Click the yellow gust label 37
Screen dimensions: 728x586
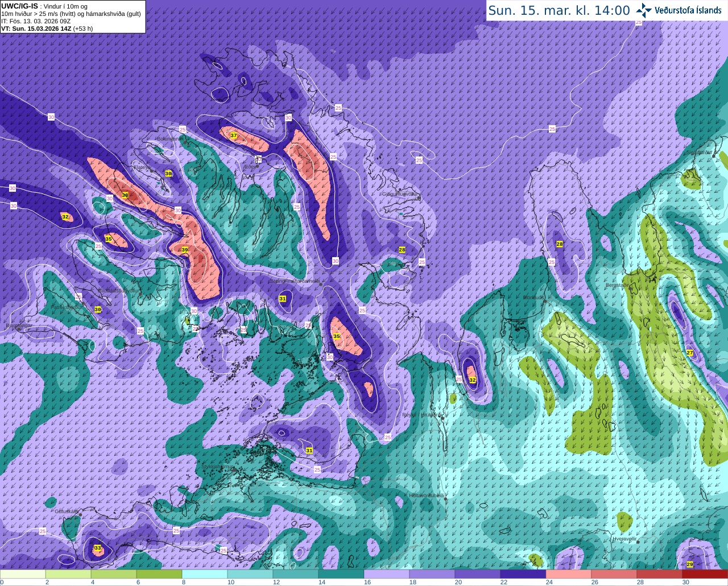coord(234,135)
